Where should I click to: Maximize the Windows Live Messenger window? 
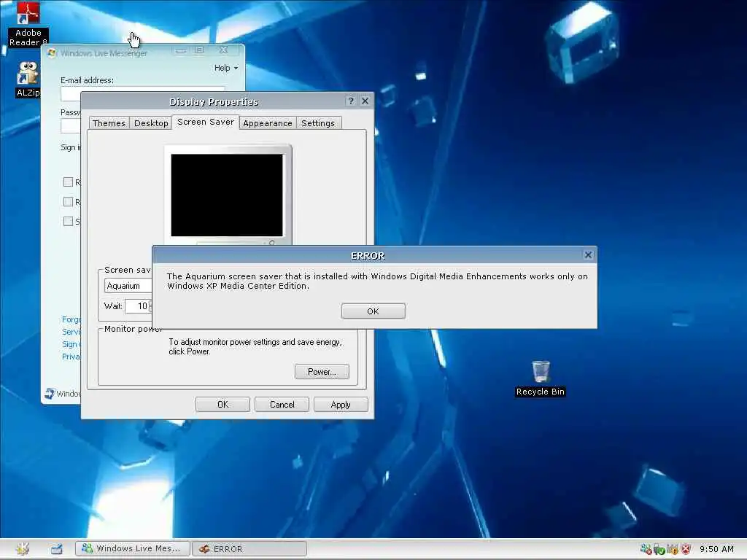pos(199,50)
